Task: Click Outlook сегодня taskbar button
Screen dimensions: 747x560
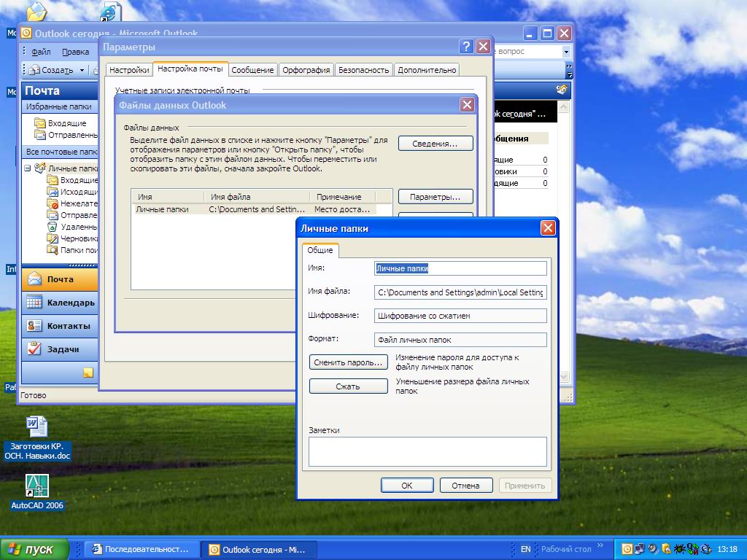Action: pyautogui.click(x=259, y=550)
